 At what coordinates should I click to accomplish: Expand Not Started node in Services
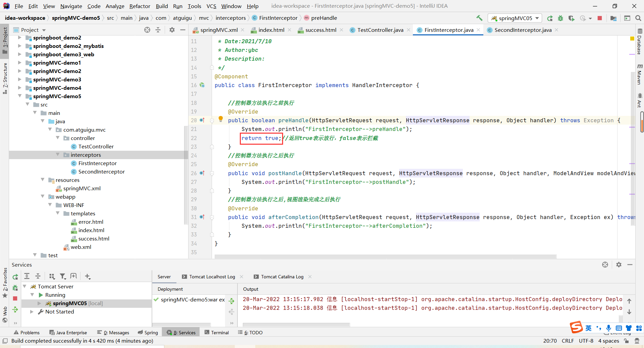point(32,311)
